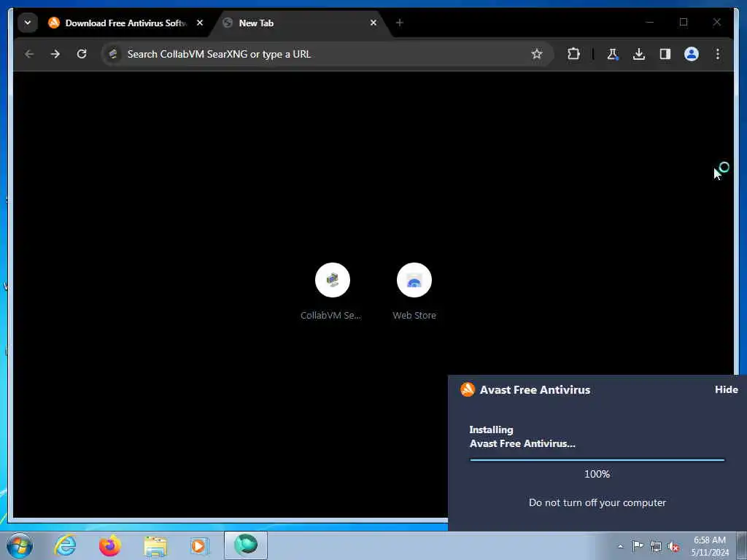Click the 100% progress text
The height and width of the screenshot is (560, 747).
(x=597, y=474)
